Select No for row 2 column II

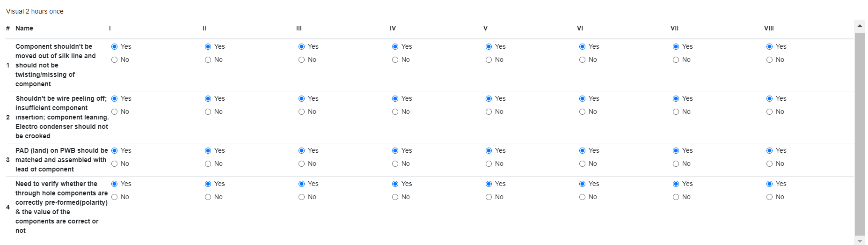(208, 112)
